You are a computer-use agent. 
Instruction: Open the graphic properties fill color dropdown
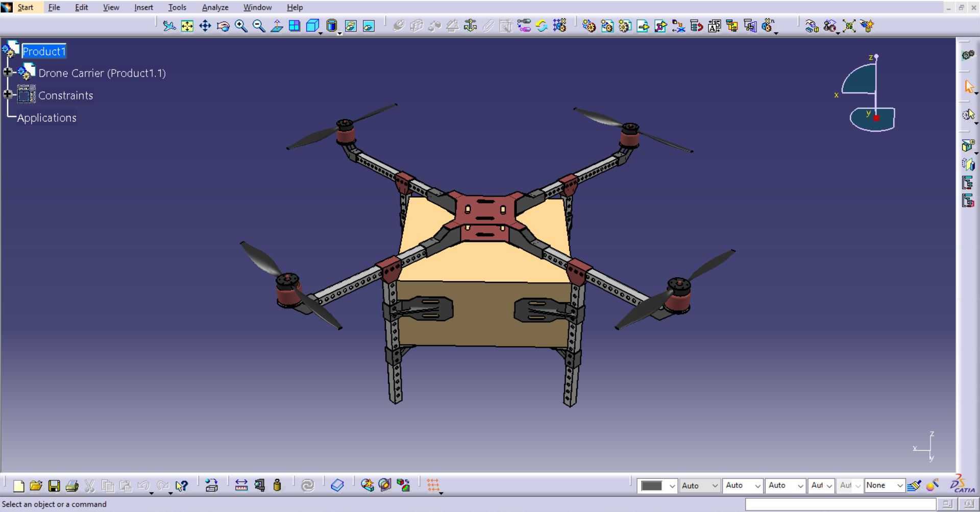point(672,486)
